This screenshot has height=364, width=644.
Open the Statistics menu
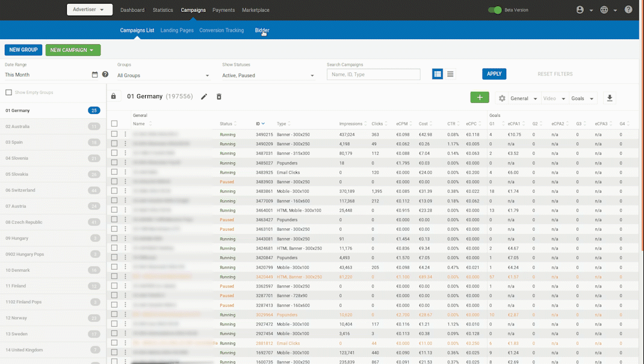[163, 10]
